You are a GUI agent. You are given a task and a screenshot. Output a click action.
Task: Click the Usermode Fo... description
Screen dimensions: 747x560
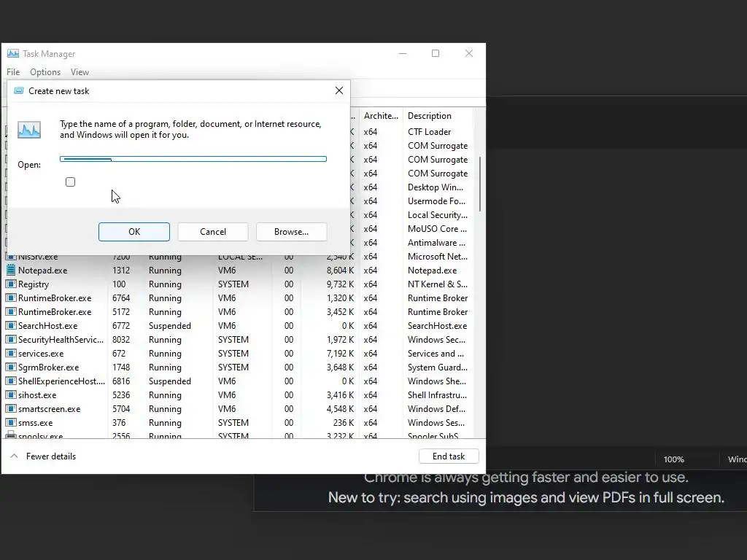(x=436, y=201)
